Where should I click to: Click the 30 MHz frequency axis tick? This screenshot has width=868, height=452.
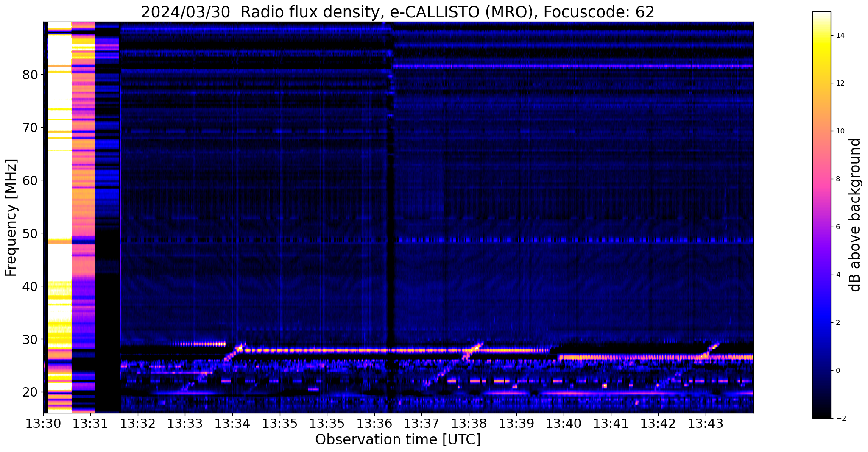click(x=30, y=339)
